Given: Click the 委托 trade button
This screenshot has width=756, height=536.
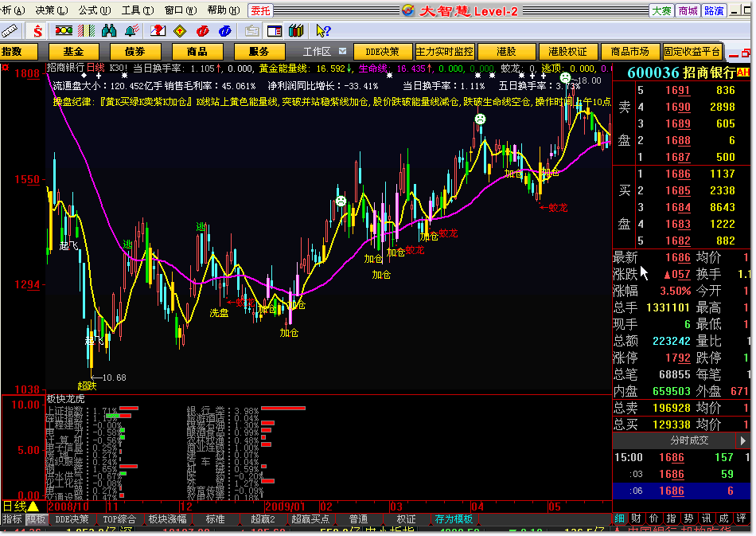Looking at the screenshot, I should (x=260, y=10).
